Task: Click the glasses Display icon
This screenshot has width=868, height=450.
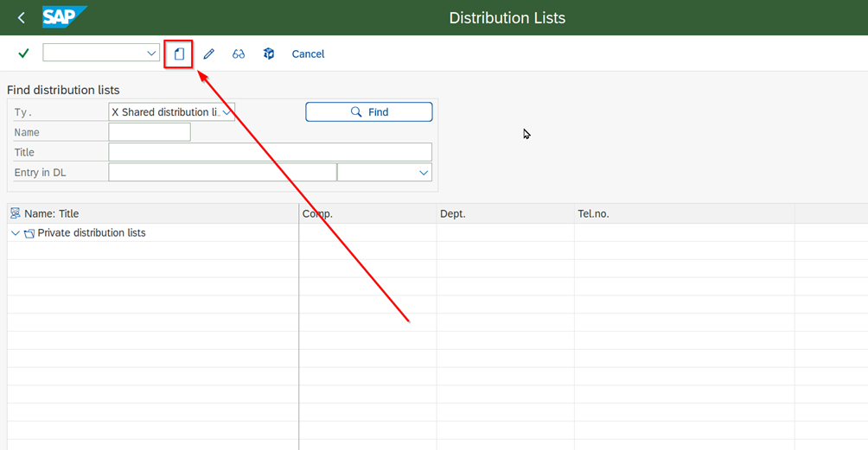Action: 239,54
